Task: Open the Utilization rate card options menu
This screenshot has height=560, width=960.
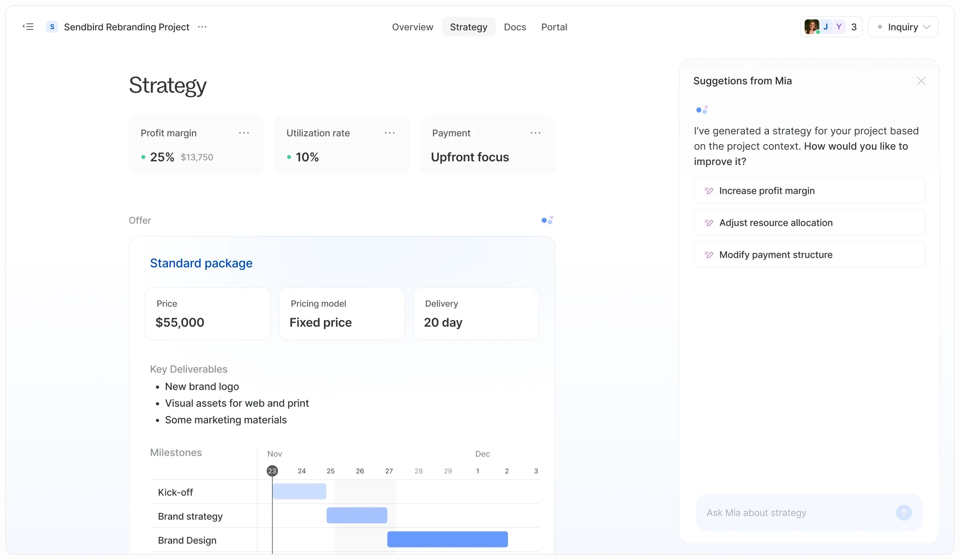Action: coord(389,133)
